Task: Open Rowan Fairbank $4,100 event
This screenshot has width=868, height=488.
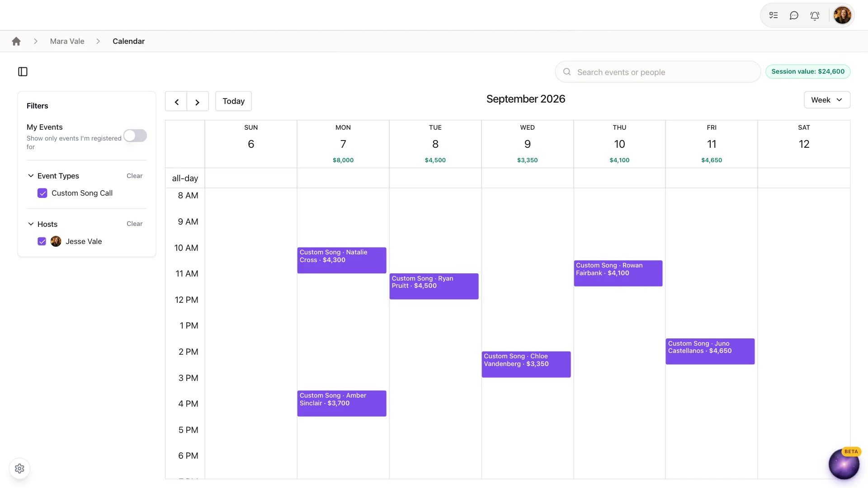Action: 618,273
